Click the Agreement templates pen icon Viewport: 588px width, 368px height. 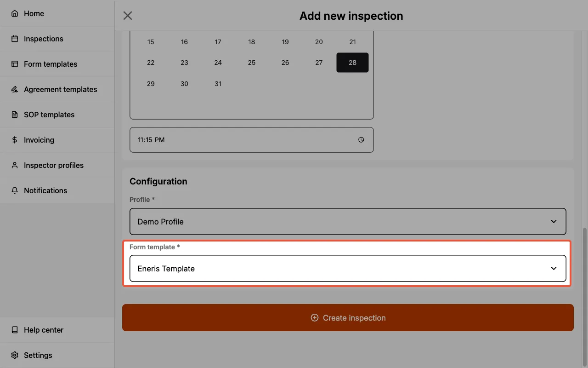[x=13, y=89]
